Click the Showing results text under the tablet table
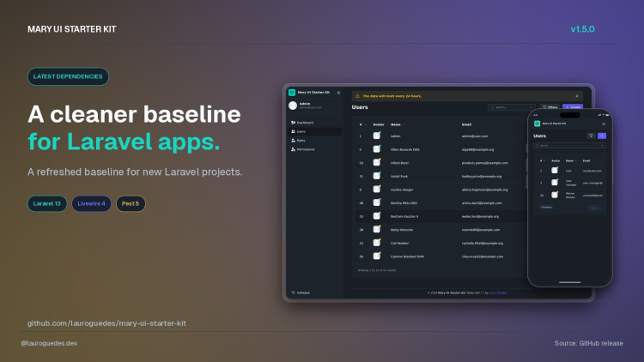Image resolution: width=644 pixels, height=362 pixels. 377,270
